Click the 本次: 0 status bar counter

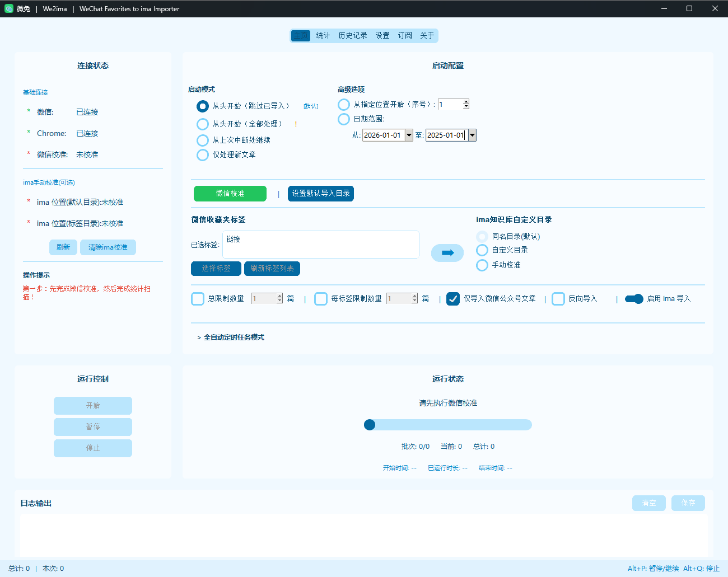point(53,569)
